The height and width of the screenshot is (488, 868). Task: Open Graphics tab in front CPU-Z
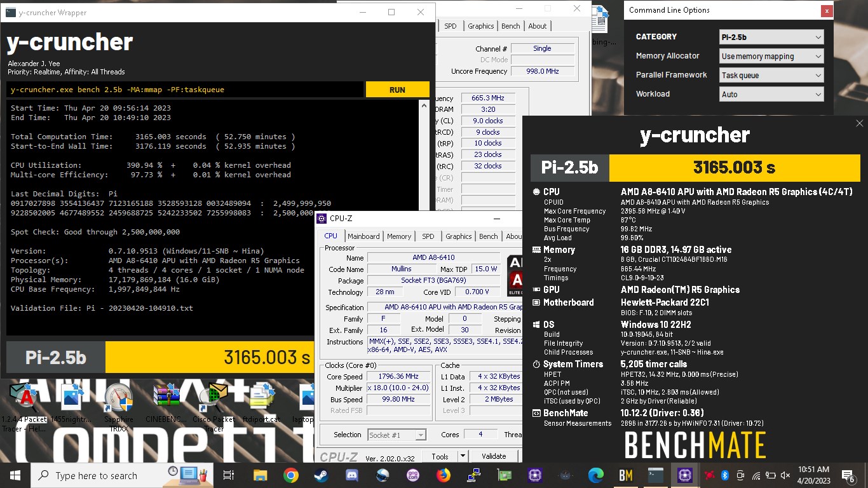coord(458,236)
